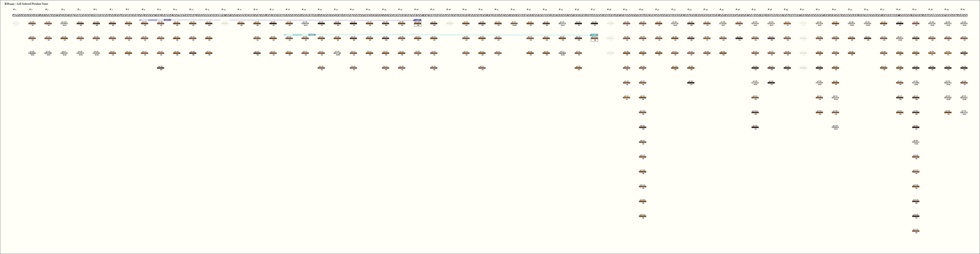Select column header #40
The image size is (980, 254).
pos(641,9)
